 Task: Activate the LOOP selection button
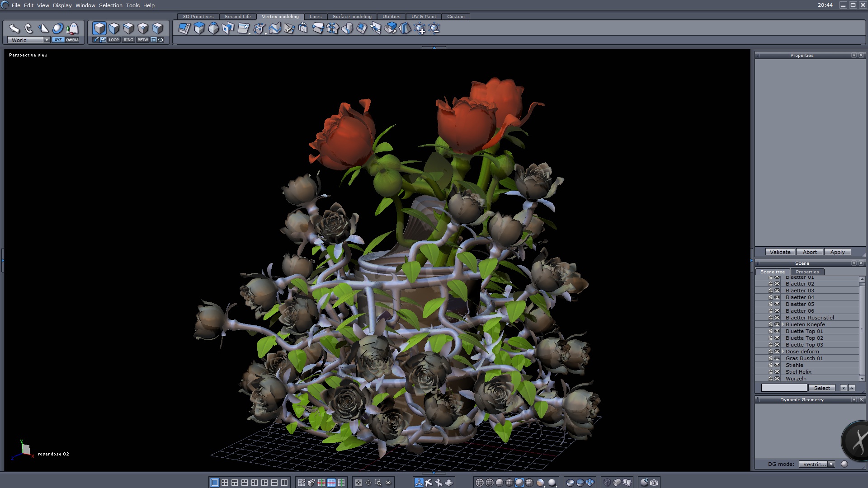113,40
